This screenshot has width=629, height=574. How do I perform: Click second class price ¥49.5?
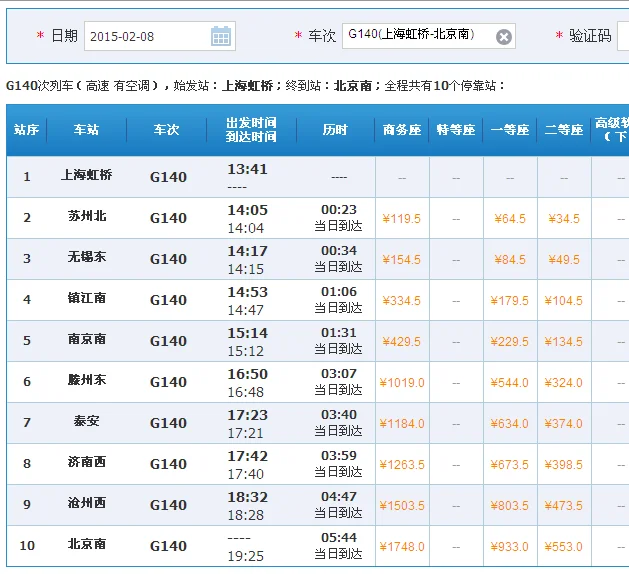(x=564, y=260)
